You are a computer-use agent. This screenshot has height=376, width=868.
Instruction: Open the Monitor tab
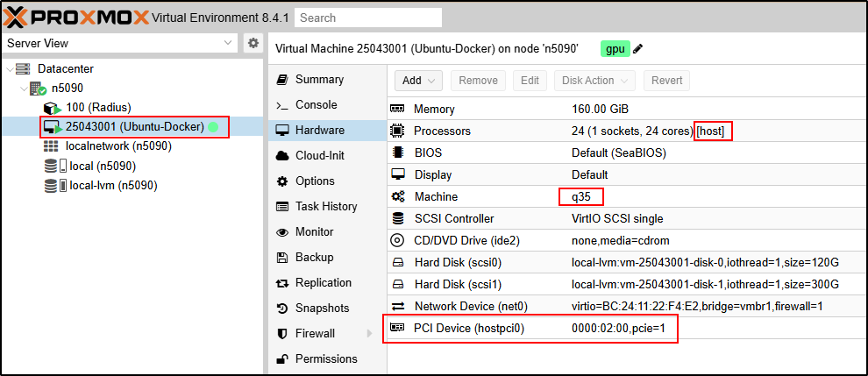pyautogui.click(x=327, y=232)
